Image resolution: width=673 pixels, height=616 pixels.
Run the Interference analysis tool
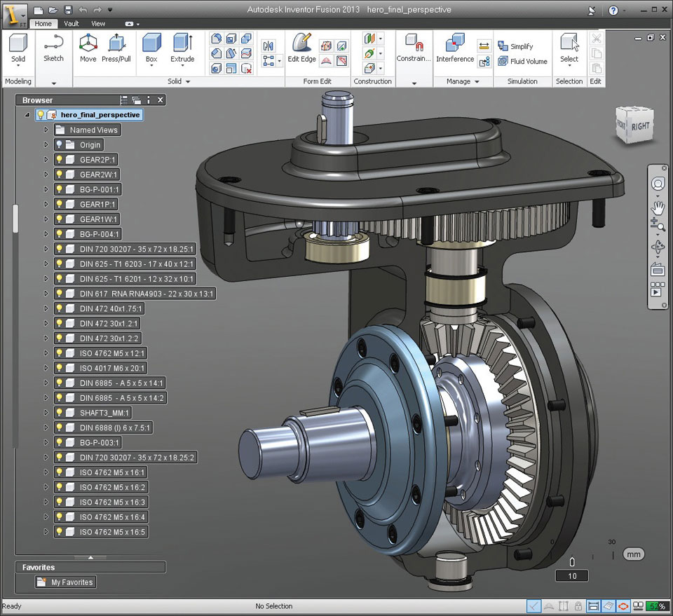coord(455,48)
